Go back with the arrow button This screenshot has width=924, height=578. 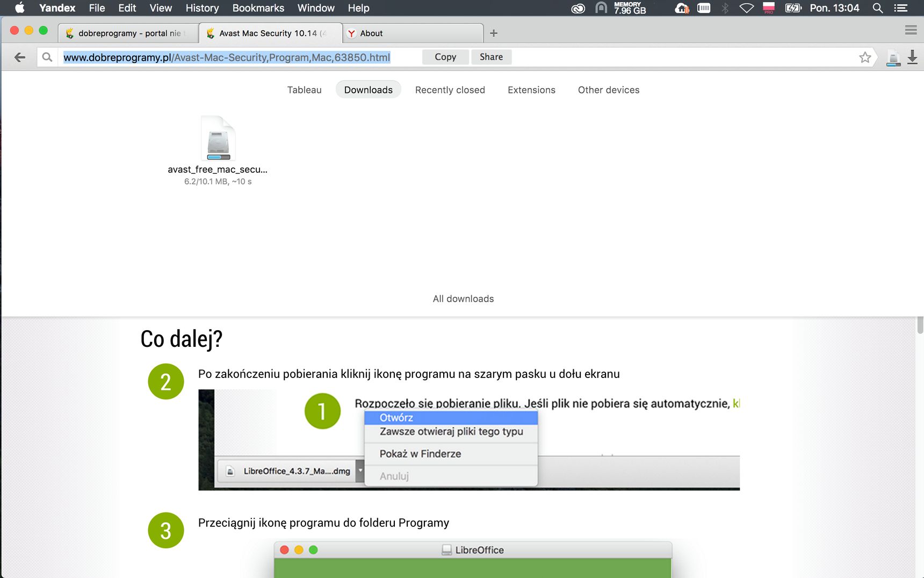(20, 57)
